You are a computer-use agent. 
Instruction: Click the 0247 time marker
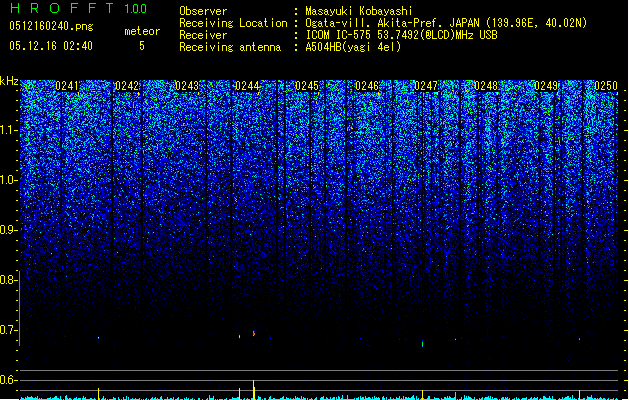(426, 86)
